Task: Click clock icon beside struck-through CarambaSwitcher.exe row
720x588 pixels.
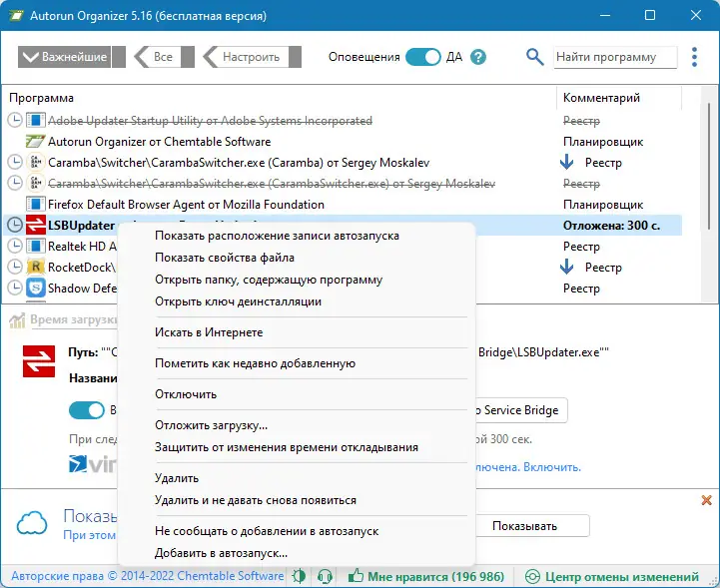Action: [x=15, y=183]
